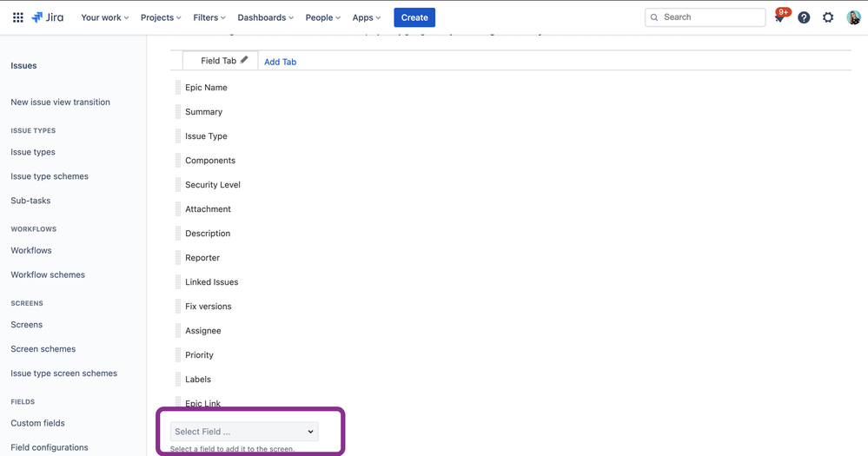Click the drag handle beside Attachment
Image resolution: width=868 pixels, height=456 pixels.
[178, 208]
